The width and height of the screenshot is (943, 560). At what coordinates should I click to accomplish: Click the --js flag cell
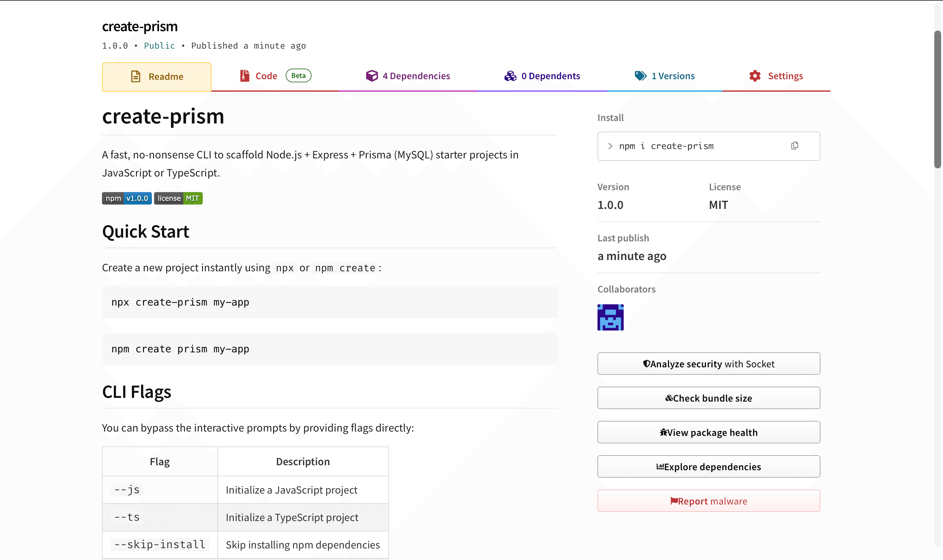pyautogui.click(x=160, y=490)
